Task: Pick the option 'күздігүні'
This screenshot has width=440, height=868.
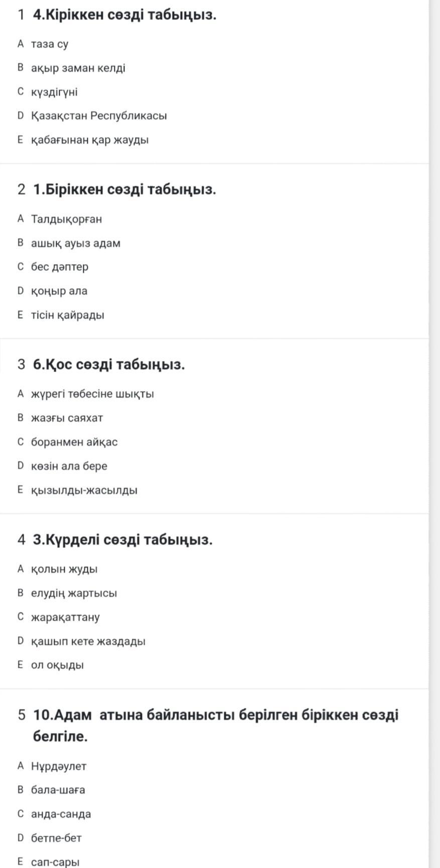Action: 54,92
